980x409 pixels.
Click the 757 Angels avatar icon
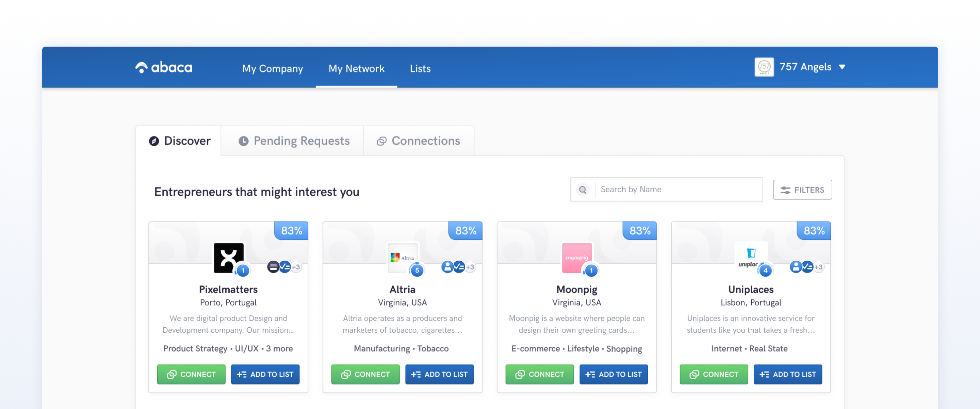tap(764, 67)
